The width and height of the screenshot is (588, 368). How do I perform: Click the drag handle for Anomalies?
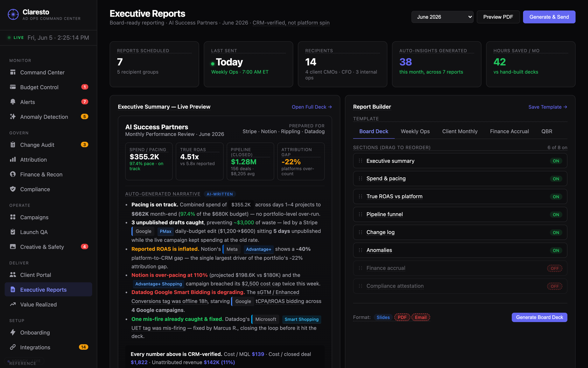(360, 250)
